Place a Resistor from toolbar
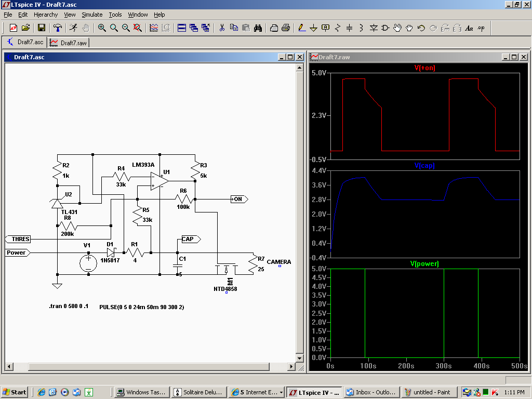This screenshot has height=399, width=532. tap(338, 28)
